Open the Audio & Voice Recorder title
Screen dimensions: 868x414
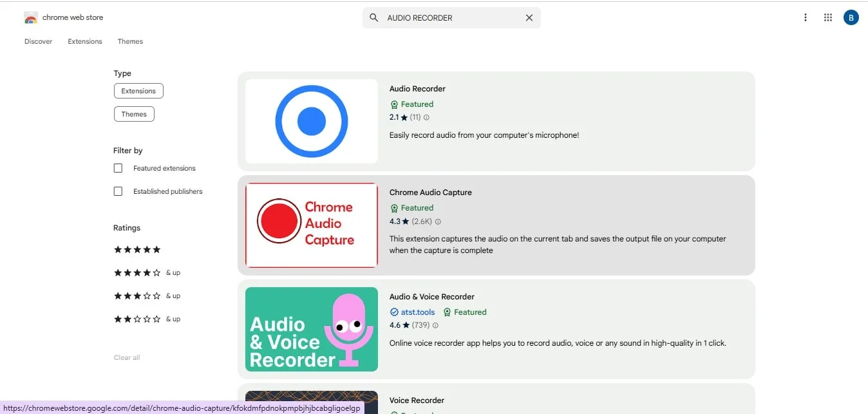click(x=432, y=297)
